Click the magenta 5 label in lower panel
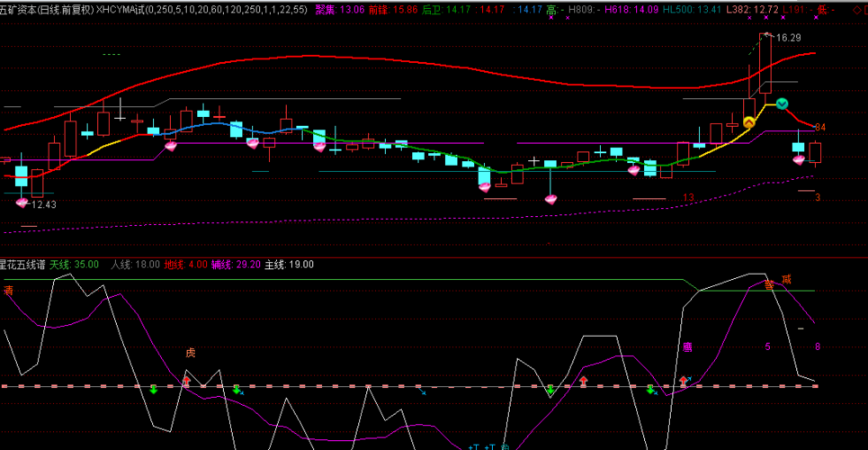The height and width of the screenshot is (450, 868). coord(768,346)
